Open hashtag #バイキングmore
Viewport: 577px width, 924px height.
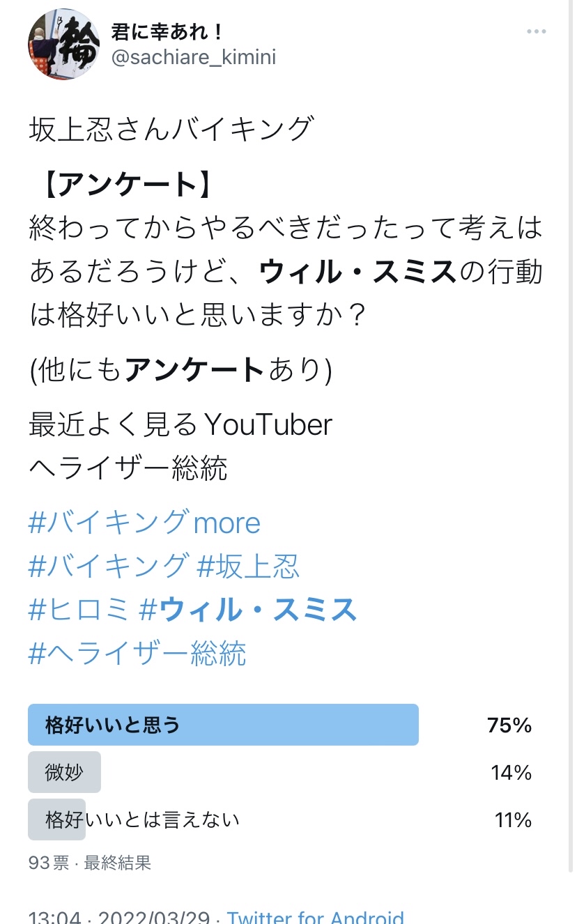point(144,523)
